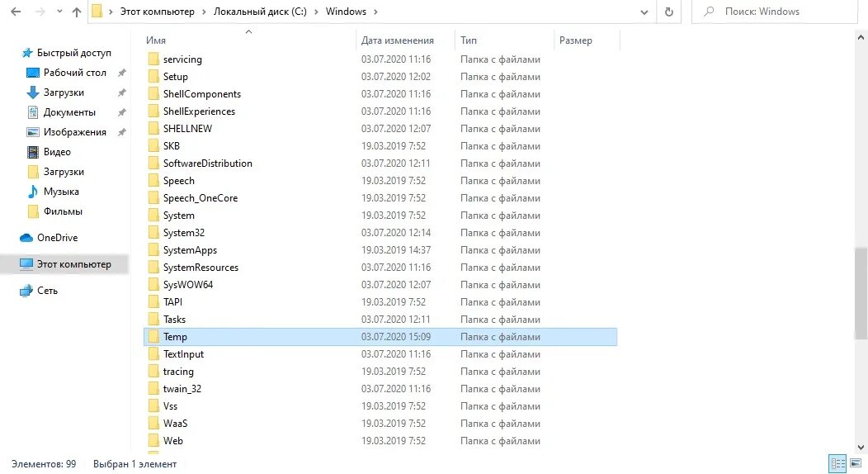Select the System folder icon

click(x=153, y=216)
